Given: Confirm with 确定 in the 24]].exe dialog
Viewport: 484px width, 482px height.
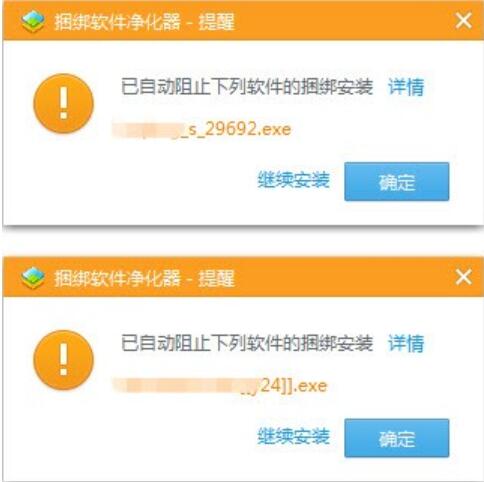Looking at the screenshot, I should (397, 438).
